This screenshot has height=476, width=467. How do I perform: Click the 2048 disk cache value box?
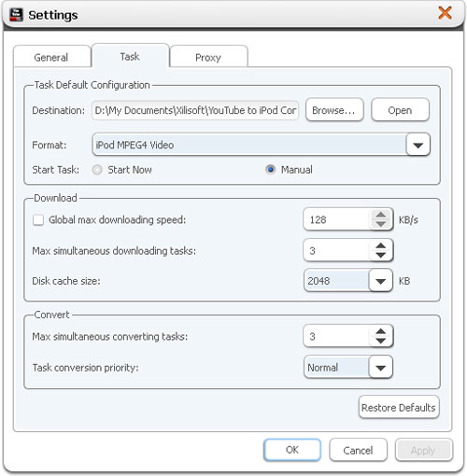(x=336, y=281)
